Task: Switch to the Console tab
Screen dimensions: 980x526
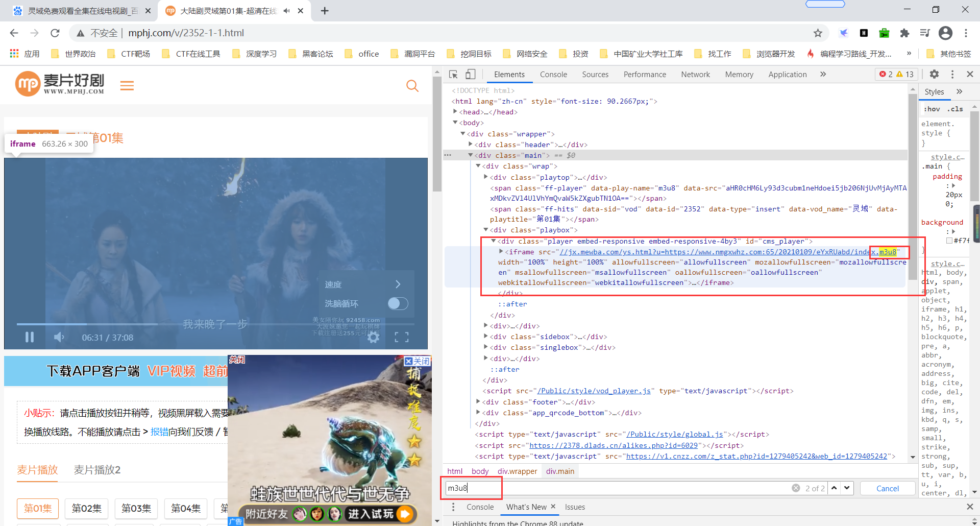Action: tap(553, 75)
